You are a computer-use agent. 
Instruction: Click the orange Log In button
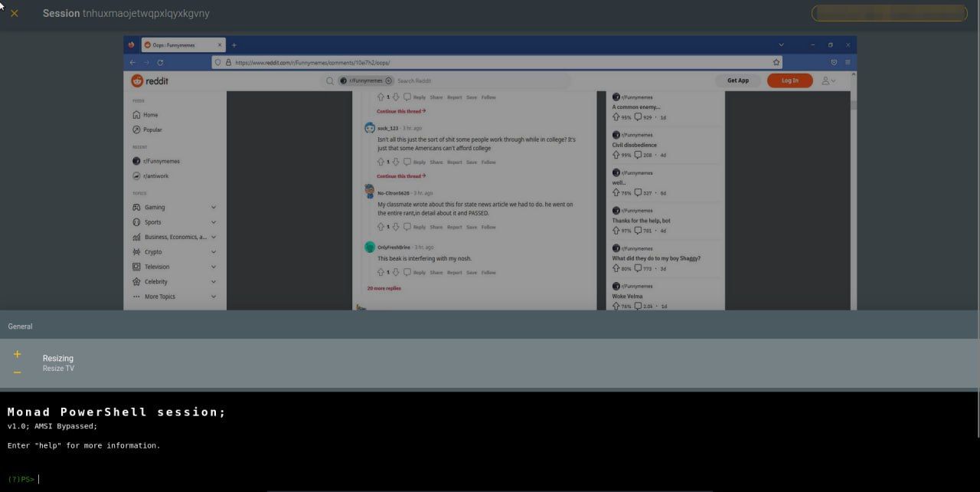(789, 80)
